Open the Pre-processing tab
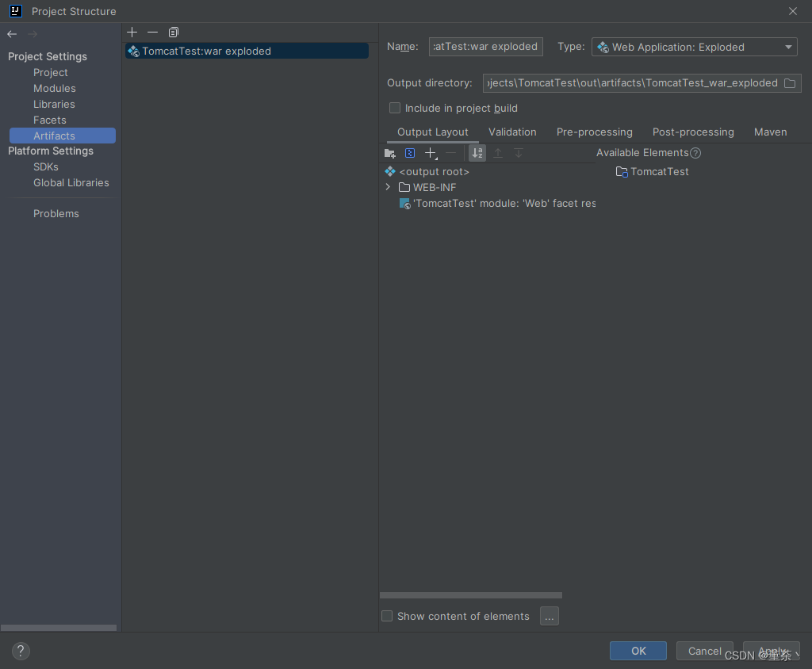The image size is (812, 669). pyautogui.click(x=595, y=132)
